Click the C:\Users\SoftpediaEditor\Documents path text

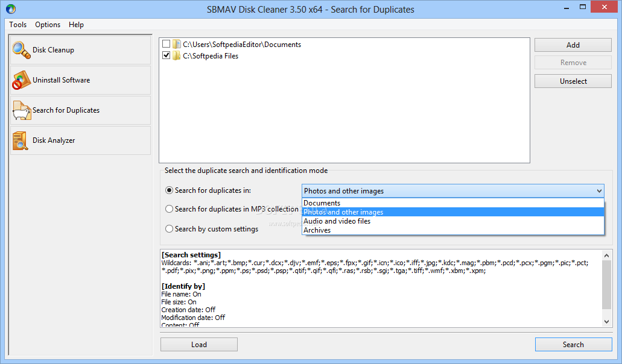pyautogui.click(x=242, y=45)
